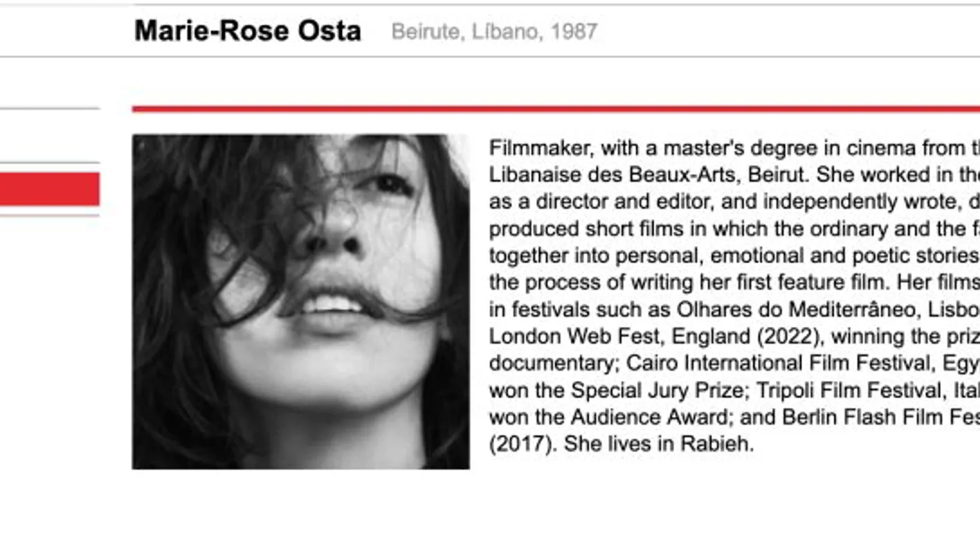Click the '(2017)' year in the biography
The image size is (980, 556).
[522, 444]
